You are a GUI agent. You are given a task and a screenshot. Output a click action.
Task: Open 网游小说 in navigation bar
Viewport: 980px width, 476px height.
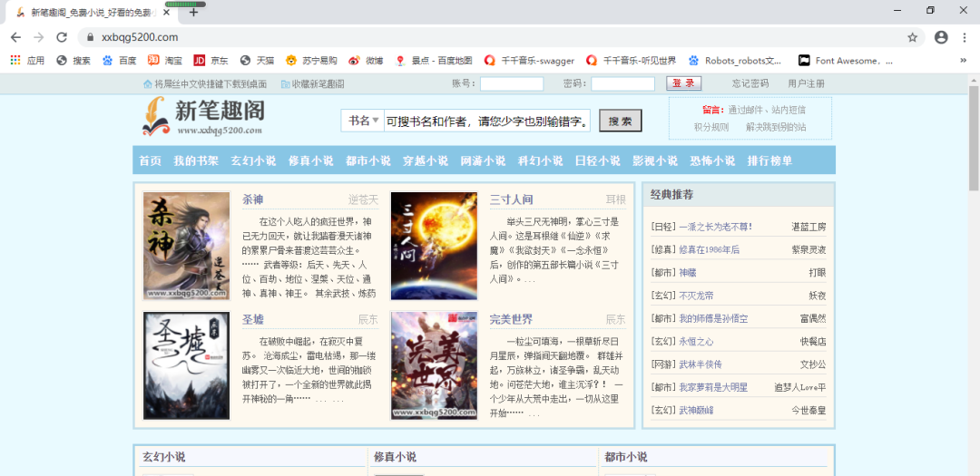tap(483, 160)
